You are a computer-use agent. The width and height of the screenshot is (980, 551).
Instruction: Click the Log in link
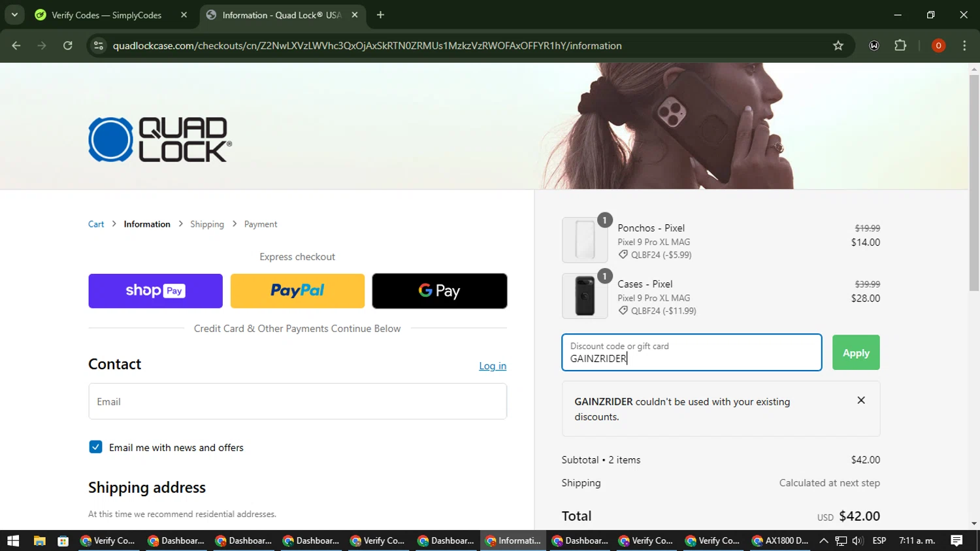tap(493, 366)
